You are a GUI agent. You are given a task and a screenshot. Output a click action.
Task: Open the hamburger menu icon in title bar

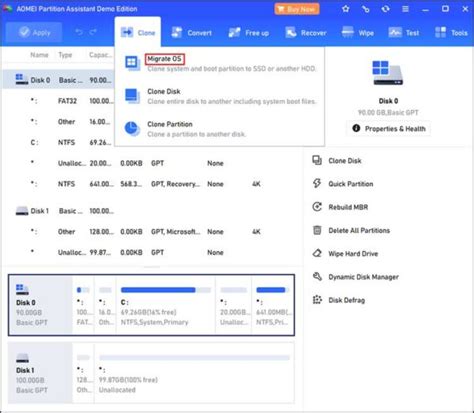pyautogui.click(x=405, y=9)
